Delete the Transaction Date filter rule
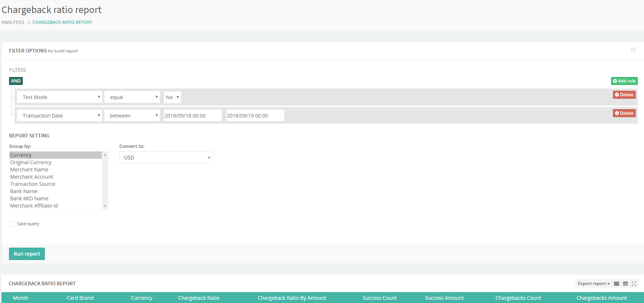644x303 pixels. [624, 113]
